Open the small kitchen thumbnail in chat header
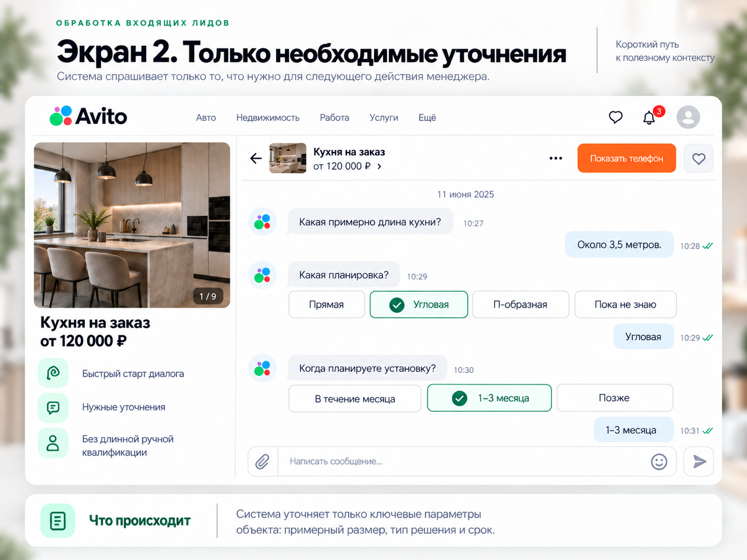Screen dimensions: 747x560 (x=288, y=158)
